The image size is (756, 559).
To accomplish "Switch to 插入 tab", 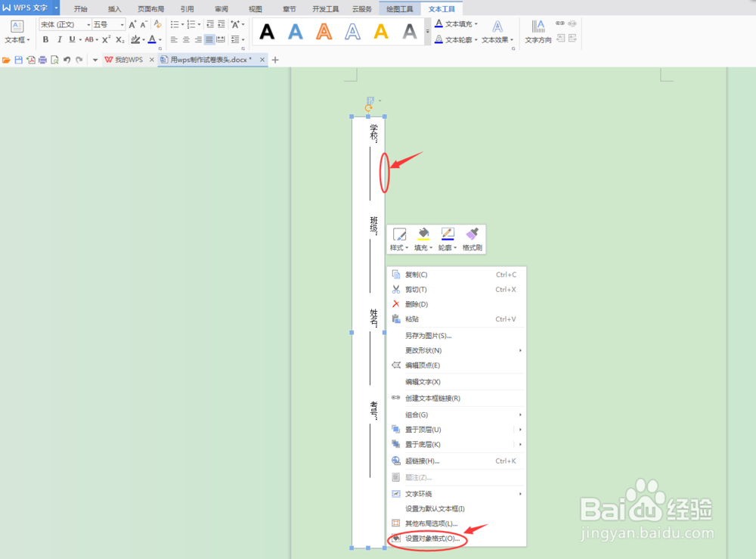I will coord(115,8).
